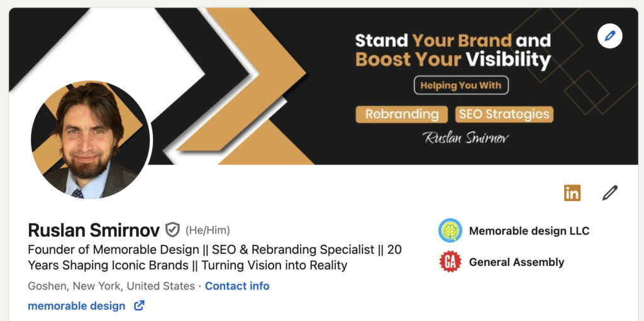Screen dimensions: 644x321
Task: Open profile intro editor via pencil icon
Action: 609,193
